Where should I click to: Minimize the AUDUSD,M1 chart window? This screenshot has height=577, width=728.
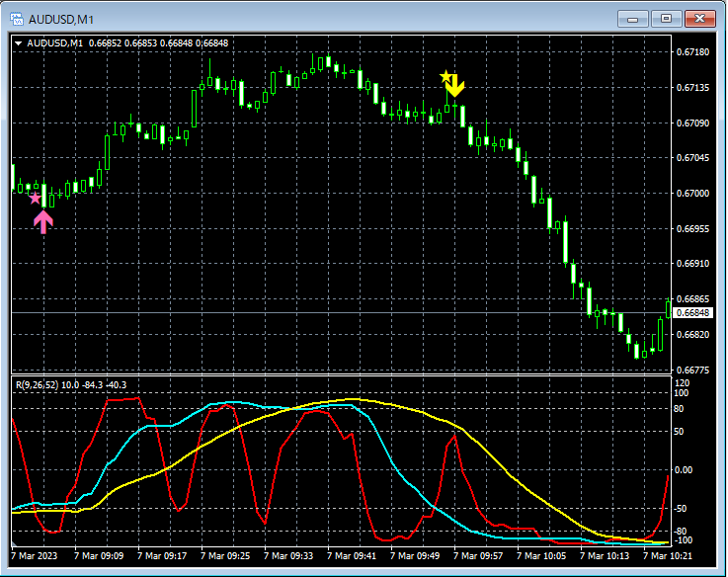click(634, 18)
